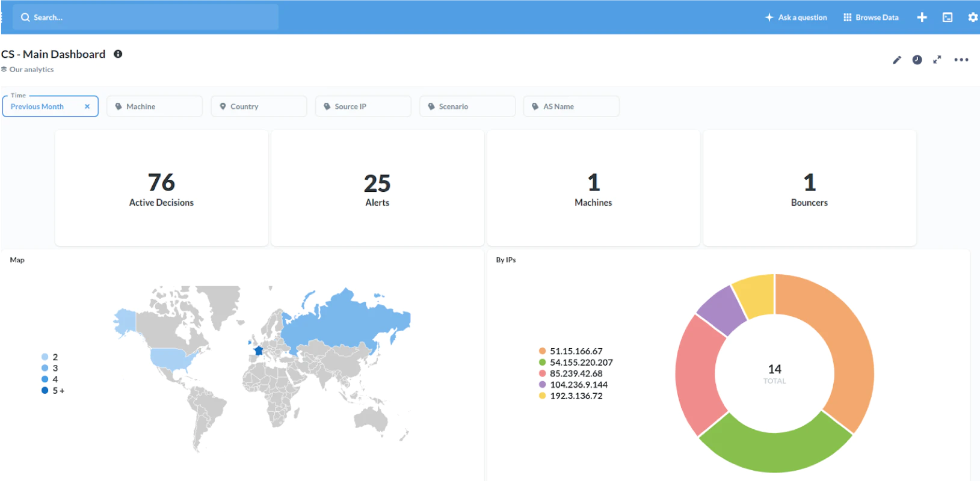Clear the Previous Month time filter

coord(87,106)
